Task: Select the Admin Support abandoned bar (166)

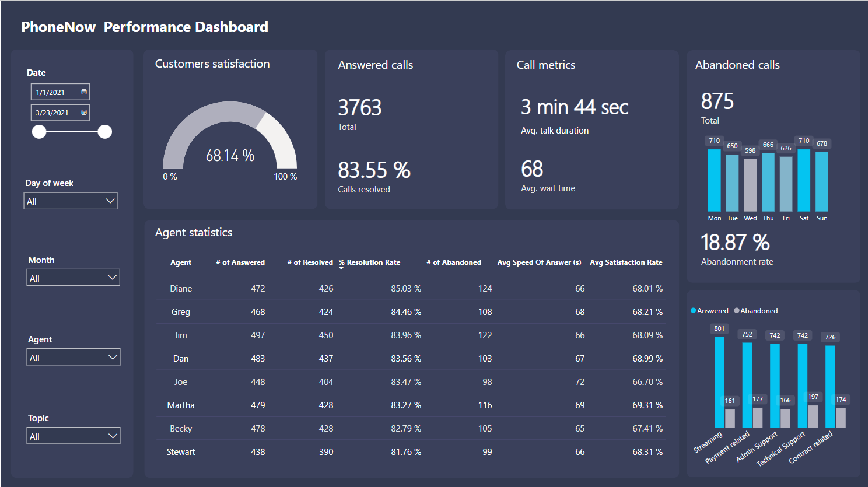Action: (785, 418)
